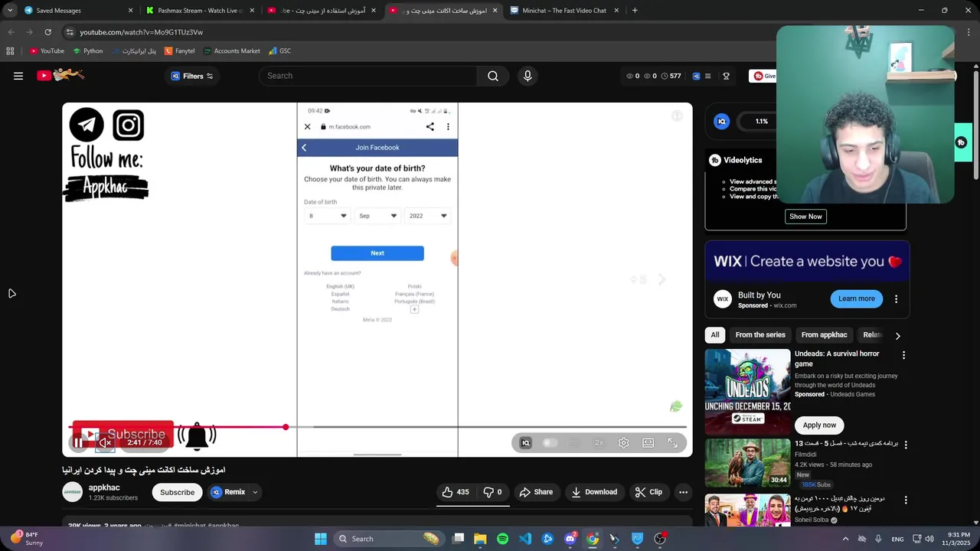This screenshot has height=551, width=980.
Task: Toggle the 2x playback speed button
Action: [599, 442]
